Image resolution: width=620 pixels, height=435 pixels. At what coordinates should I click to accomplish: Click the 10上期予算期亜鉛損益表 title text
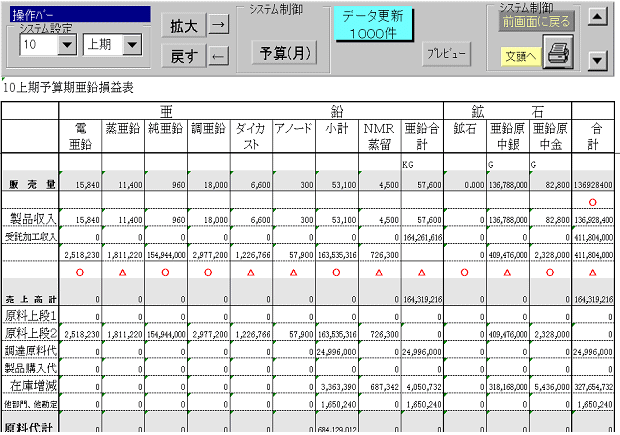pos(68,87)
